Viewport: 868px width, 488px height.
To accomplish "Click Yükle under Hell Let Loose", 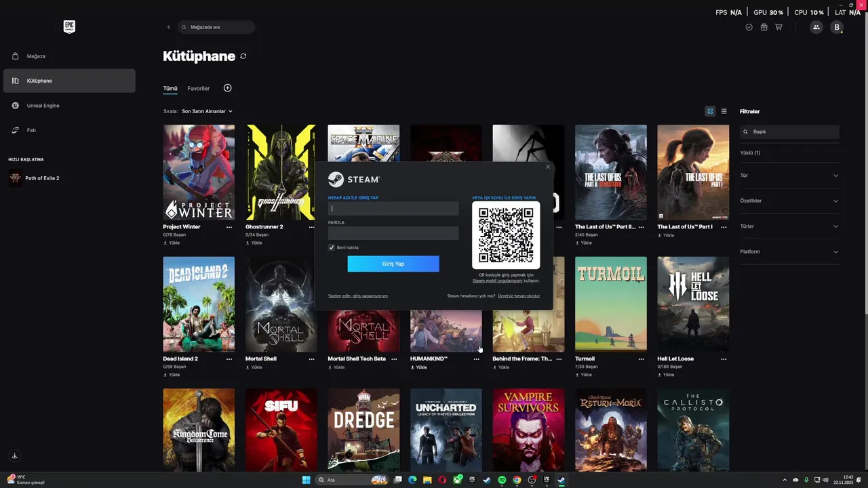I will (666, 375).
